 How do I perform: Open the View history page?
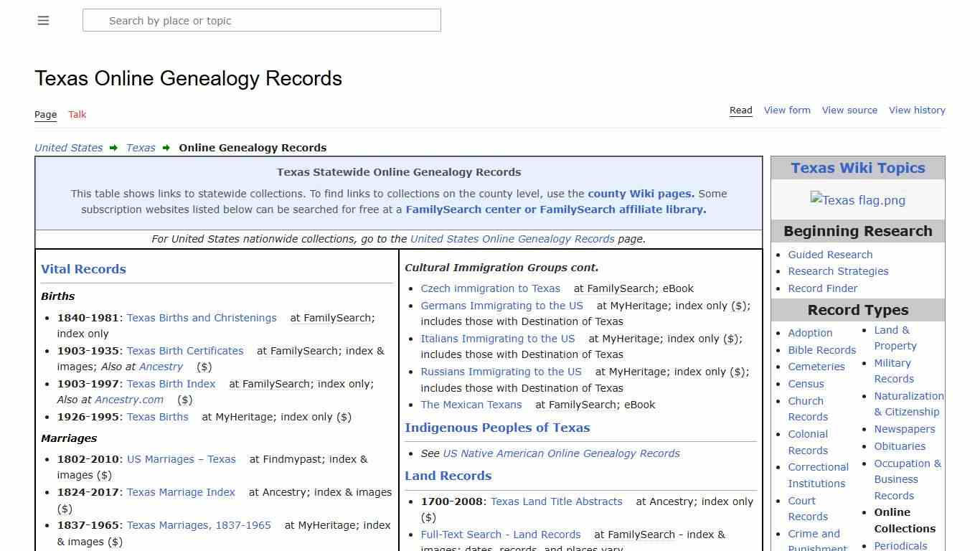click(x=917, y=110)
